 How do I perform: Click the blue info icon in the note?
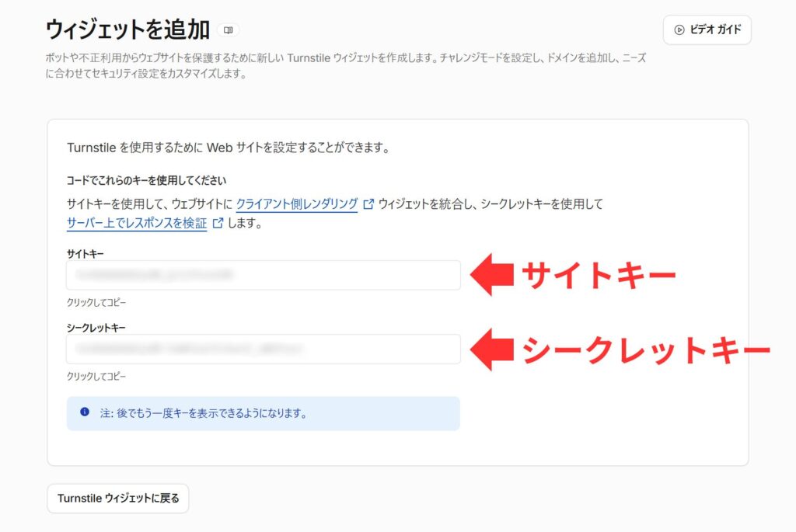(85, 412)
